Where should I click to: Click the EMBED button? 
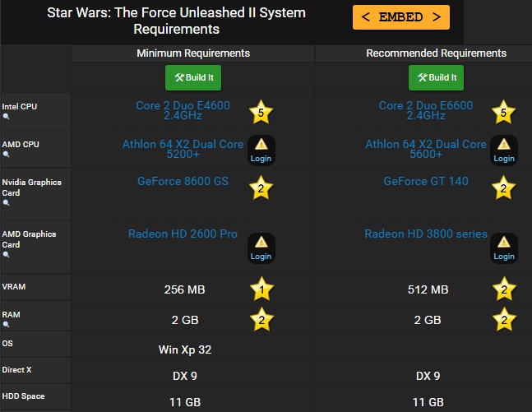(x=400, y=16)
